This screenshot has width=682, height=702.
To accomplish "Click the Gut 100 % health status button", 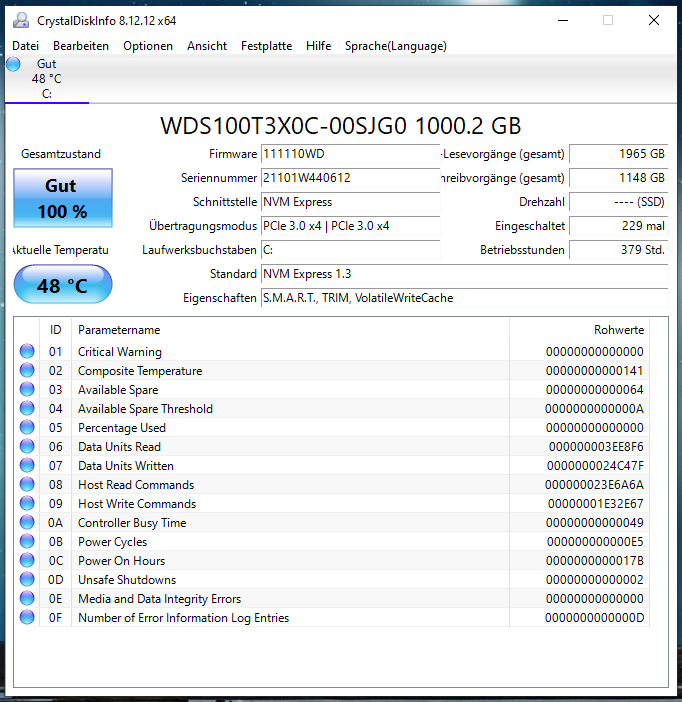I will coord(63,198).
